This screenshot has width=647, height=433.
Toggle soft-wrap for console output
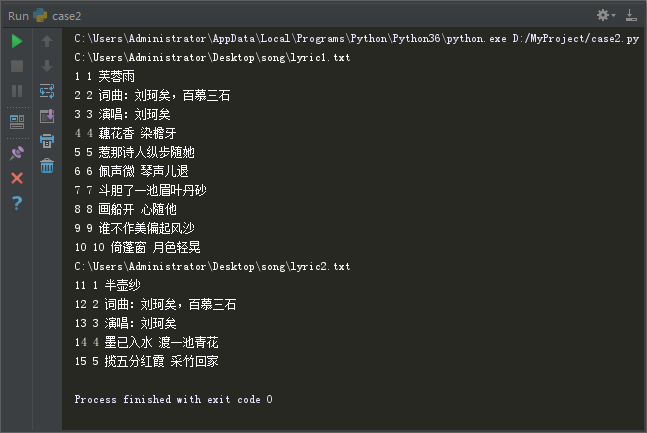click(x=47, y=91)
